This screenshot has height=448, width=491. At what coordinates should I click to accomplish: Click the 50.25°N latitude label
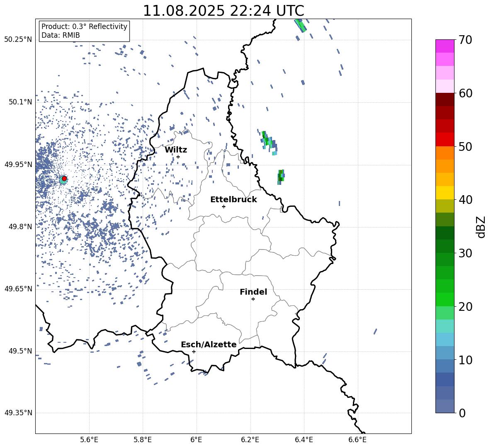tap(18, 40)
